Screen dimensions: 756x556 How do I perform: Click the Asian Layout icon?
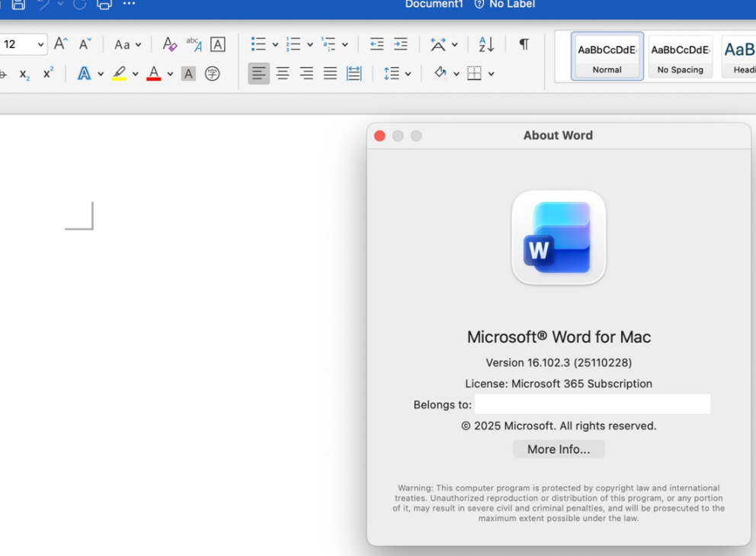point(437,44)
